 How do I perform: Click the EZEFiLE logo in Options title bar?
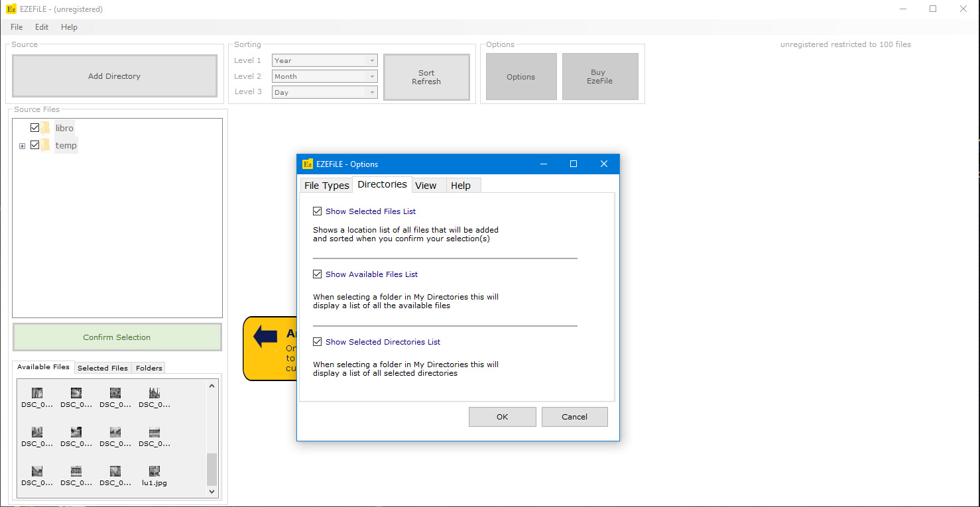pyautogui.click(x=308, y=164)
